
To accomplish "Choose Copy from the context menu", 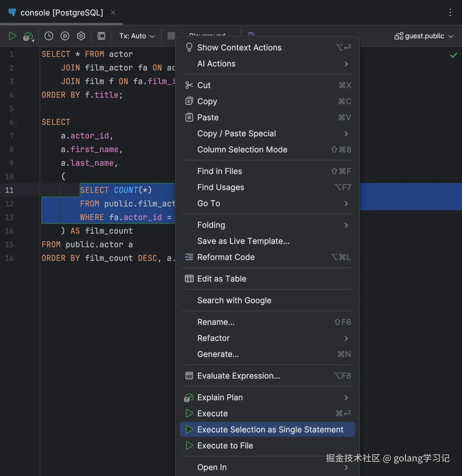I will tap(267, 101).
